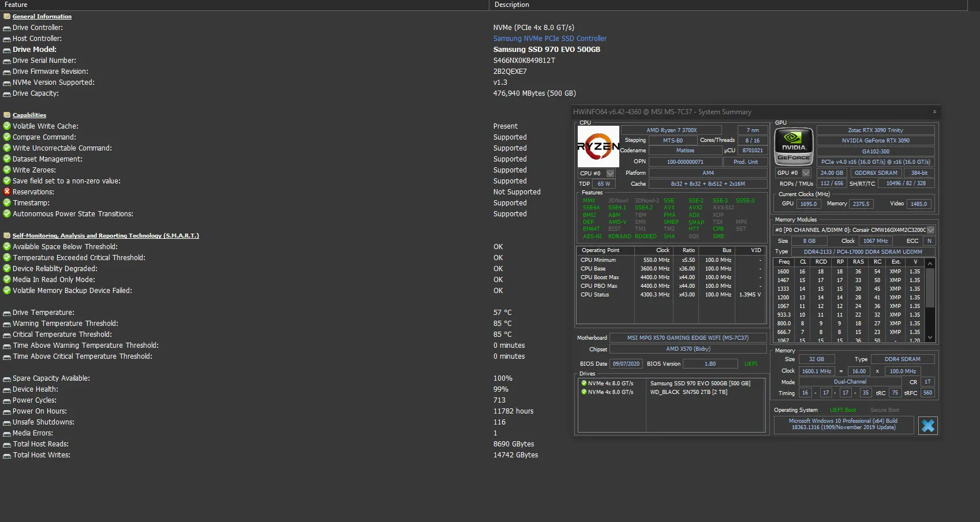The image size is (980, 522).
Task: Click the Device Health row icon
Action: point(7,390)
